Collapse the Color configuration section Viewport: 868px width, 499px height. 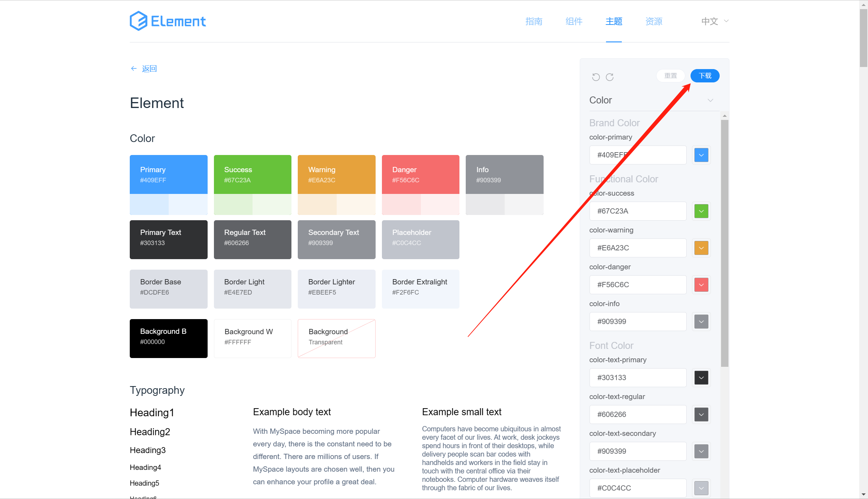tap(710, 100)
